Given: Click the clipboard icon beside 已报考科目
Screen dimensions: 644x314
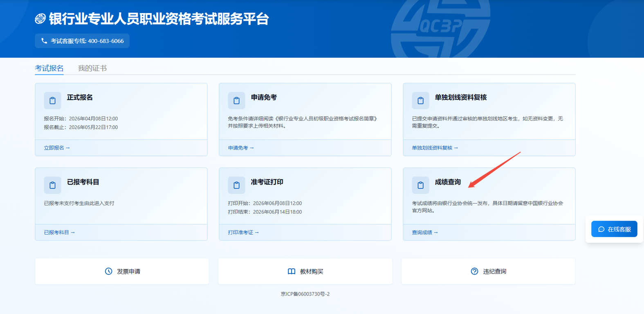Looking at the screenshot, I should 52,185.
